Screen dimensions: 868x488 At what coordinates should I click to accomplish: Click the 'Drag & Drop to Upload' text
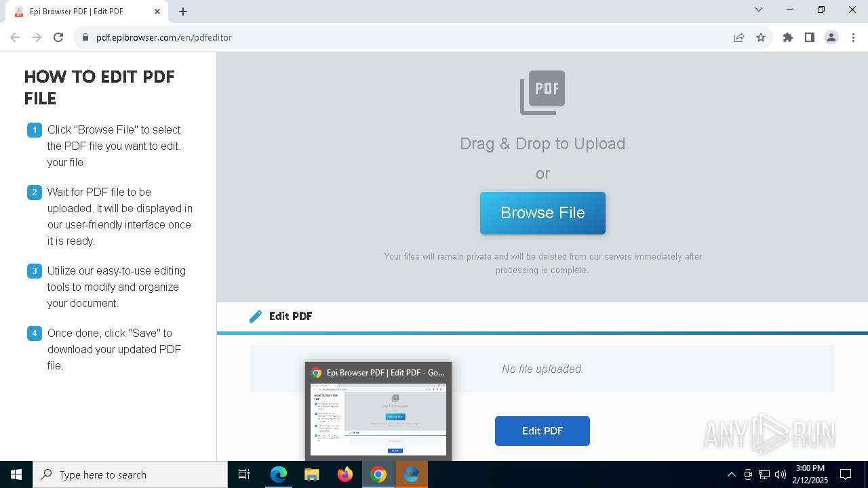pyautogui.click(x=542, y=144)
